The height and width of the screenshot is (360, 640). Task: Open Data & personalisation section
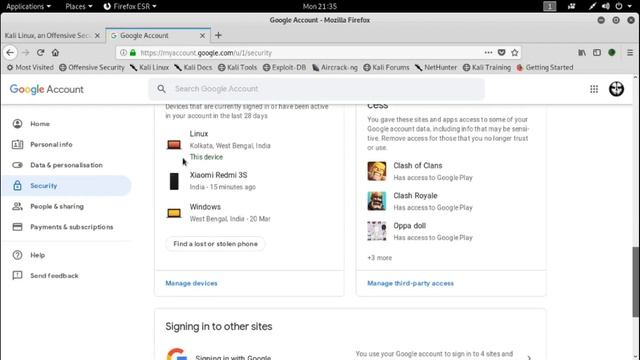66,165
